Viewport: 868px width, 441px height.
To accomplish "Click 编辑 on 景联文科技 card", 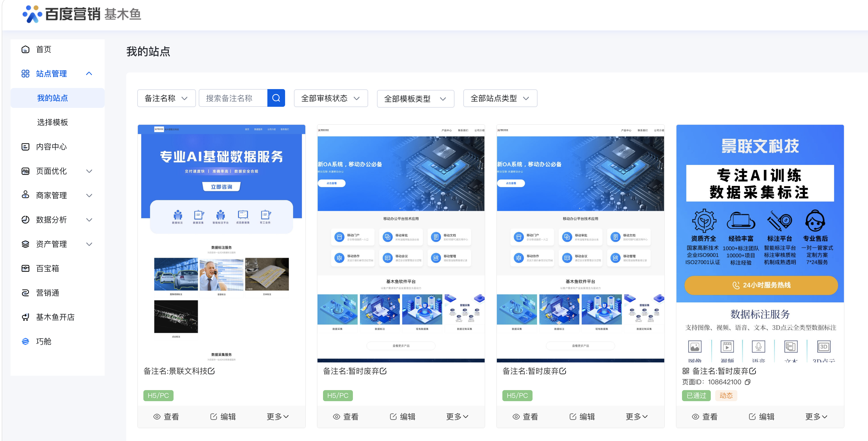I will pos(223,417).
